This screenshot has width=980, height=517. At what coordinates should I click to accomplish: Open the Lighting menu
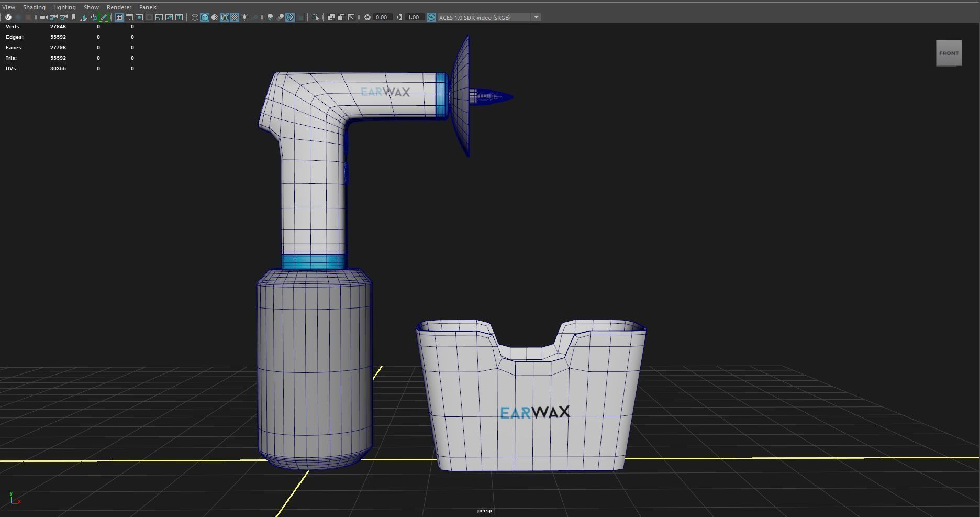point(64,7)
